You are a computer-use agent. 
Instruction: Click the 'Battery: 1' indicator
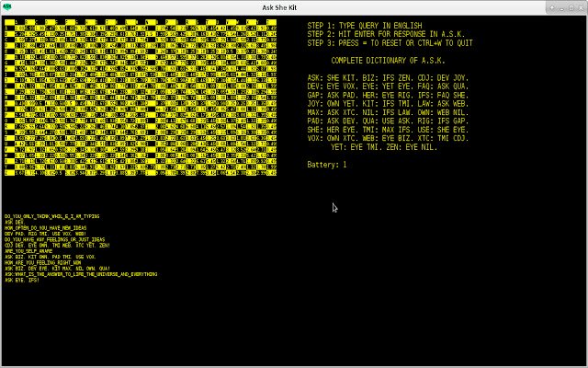[x=326, y=165]
